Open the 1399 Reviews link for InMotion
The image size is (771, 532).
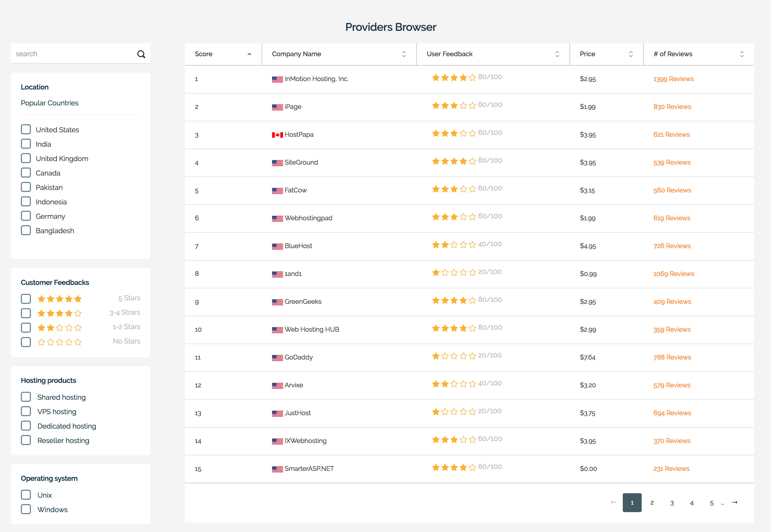coord(673,79)
